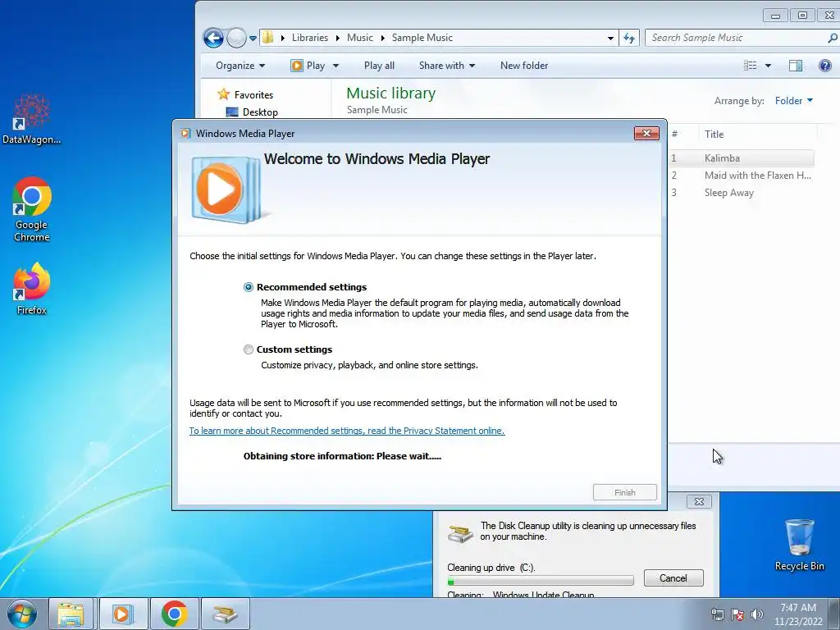This screenshot has width=840, height=630.
Task: Open the Organize menu in Explorer
Action: tap(240, 66)
